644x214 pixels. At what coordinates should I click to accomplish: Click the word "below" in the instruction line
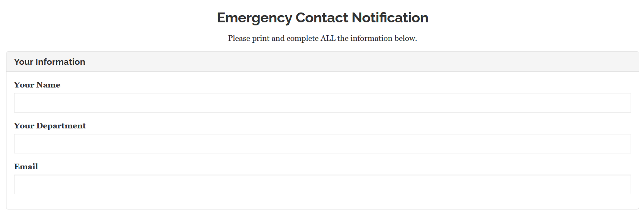click(405, 38)
